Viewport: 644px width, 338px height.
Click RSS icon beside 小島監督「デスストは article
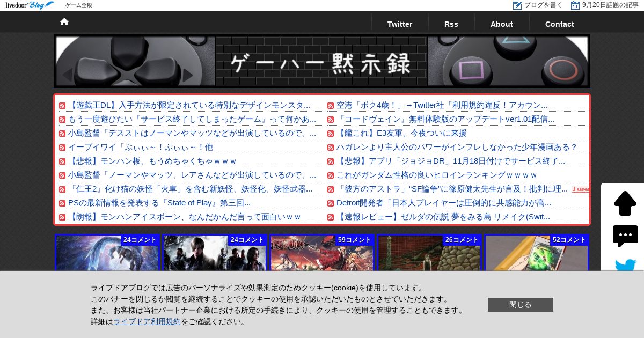62,134
